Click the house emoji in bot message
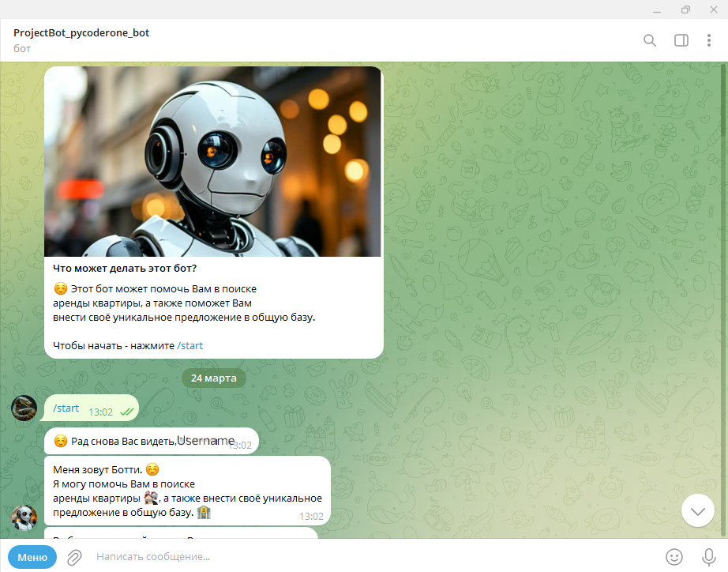 point(151,498)
